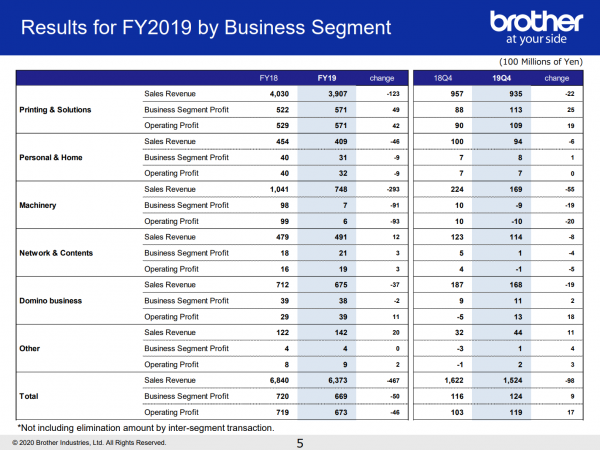
Task: Select the 'Printing & Solutions' segment label
Action: 55,110
